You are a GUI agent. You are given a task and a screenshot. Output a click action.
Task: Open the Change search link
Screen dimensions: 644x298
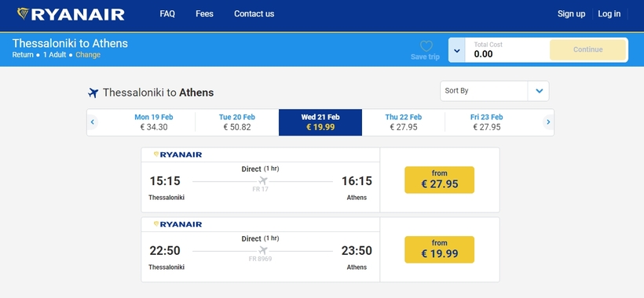[88, 55]
